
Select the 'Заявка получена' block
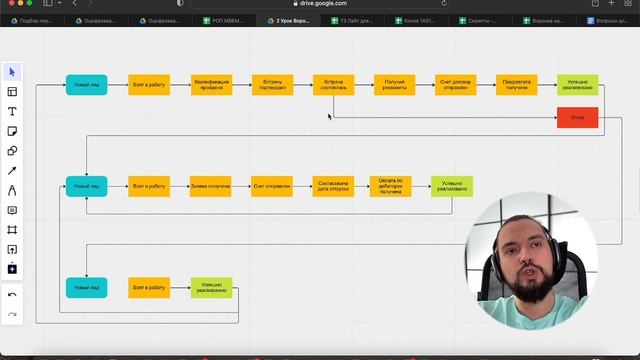coord(211,187)
